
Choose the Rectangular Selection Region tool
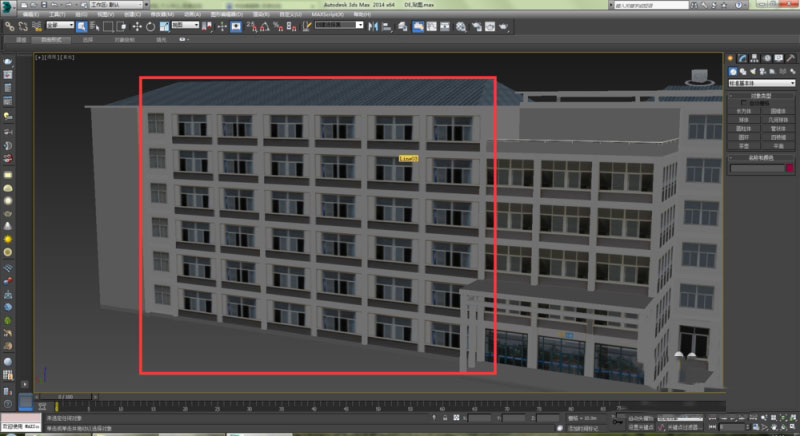[108, 27]
